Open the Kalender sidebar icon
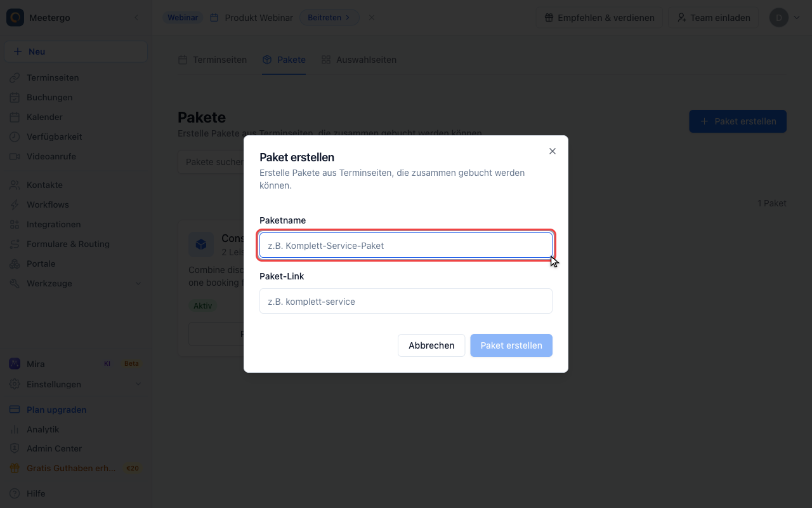Image resolution: width=812 pixels, height=508 pixels. 15,117
